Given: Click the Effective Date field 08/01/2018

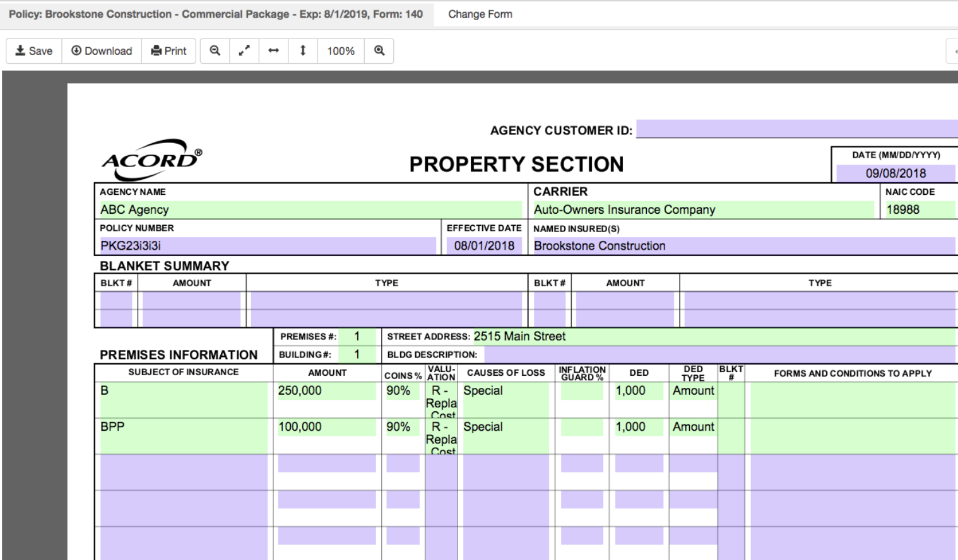Looking at the screenshot, I should (x=484, y=246).
